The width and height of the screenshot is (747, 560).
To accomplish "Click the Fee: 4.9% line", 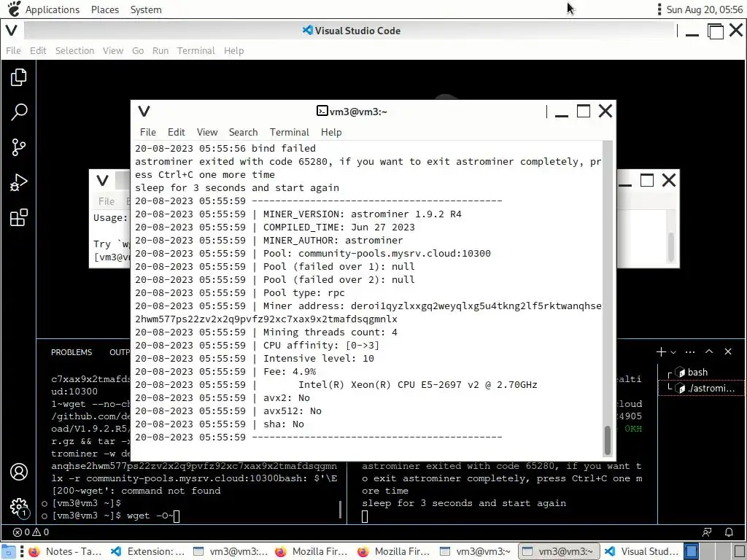I will click(225, 371).
